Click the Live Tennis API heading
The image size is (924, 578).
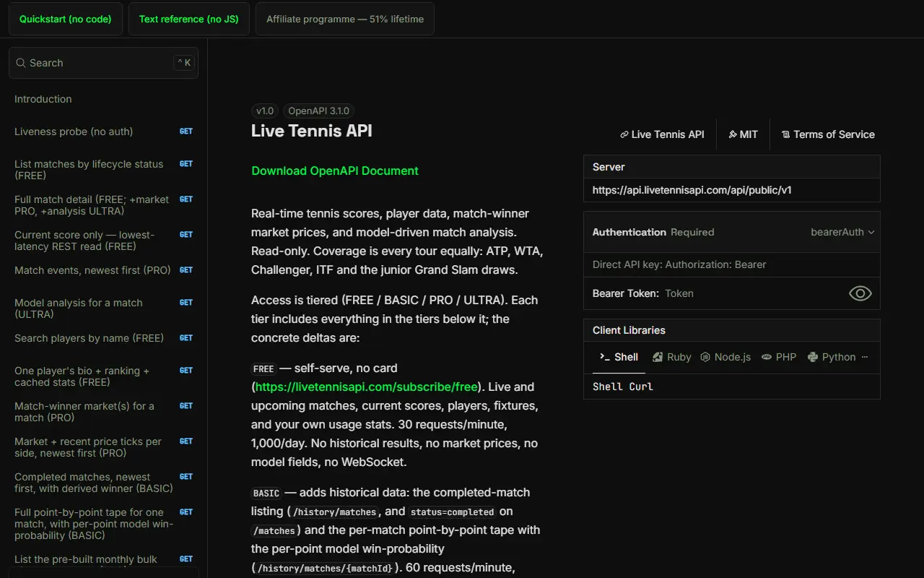[x=312, y=131]
